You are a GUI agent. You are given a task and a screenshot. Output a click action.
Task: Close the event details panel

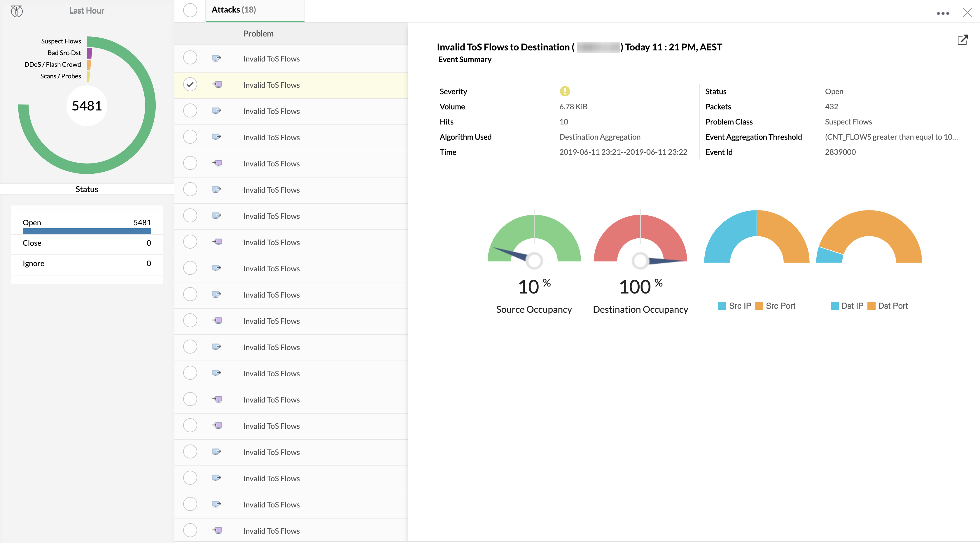(x=967, y=13)
